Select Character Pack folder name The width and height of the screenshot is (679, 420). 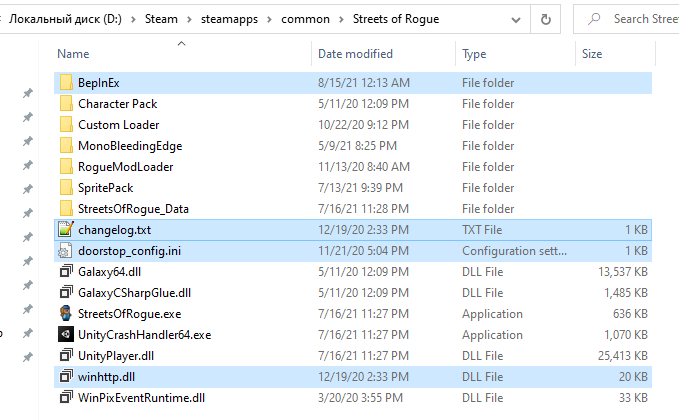117,104
